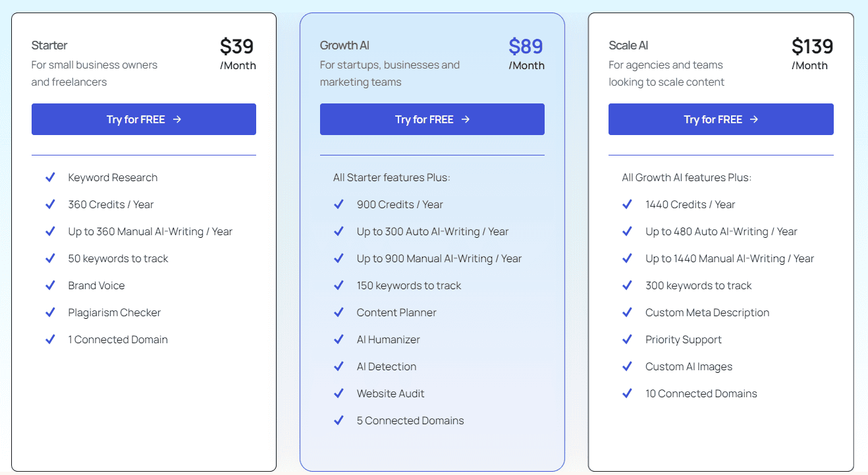This screenshot has height=475, width=868.
Task: Select the checkmark beside AI Humanizer
Action: [339, 339]
